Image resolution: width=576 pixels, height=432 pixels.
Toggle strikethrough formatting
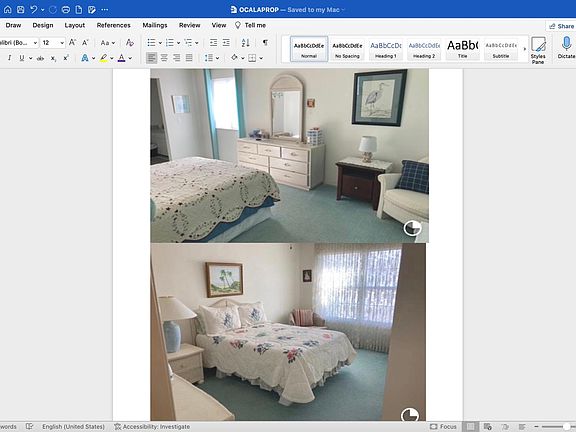pos(40,58)
